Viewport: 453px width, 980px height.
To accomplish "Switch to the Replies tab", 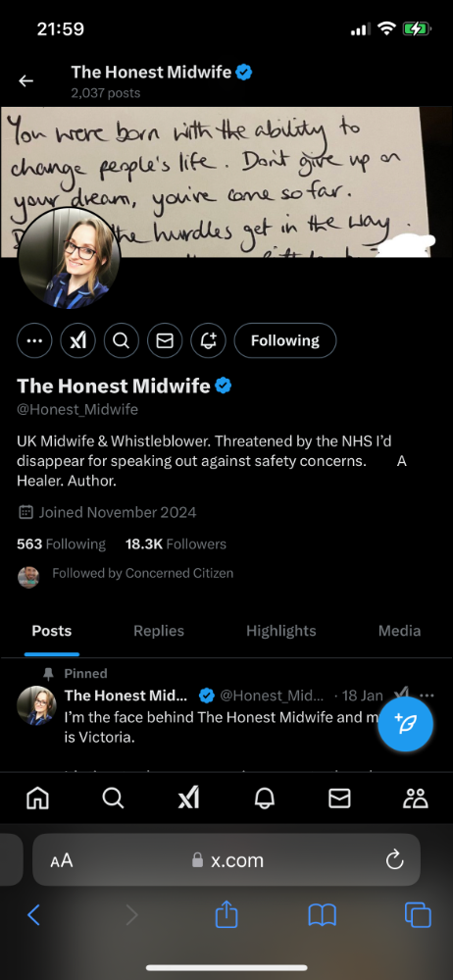I will click(x=159, y=631).
